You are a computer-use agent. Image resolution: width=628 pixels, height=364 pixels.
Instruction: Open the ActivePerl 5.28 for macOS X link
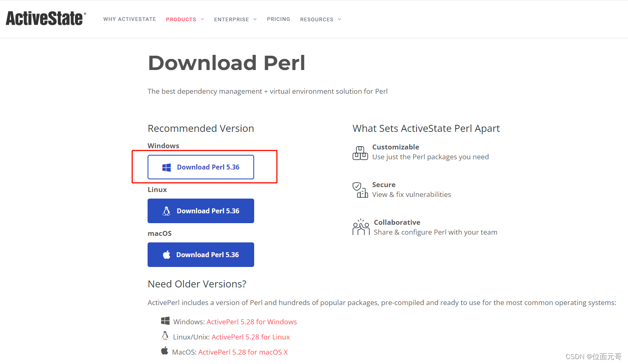(243, 352)
